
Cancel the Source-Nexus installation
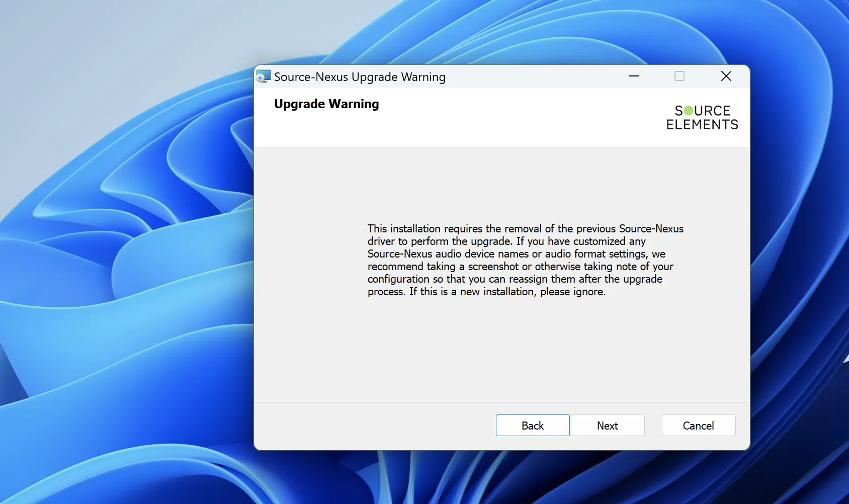click(699, 426)
